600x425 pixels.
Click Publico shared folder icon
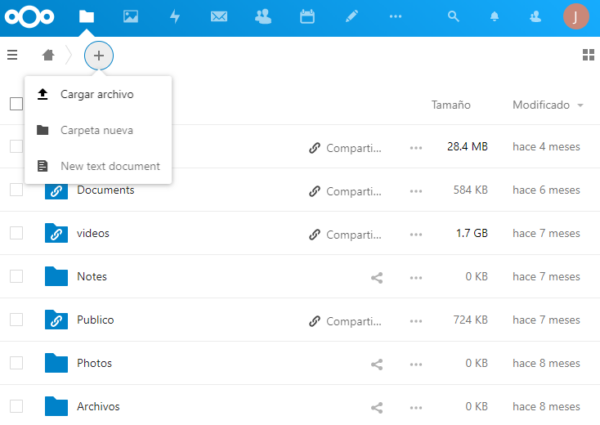(x=56, y=319)
